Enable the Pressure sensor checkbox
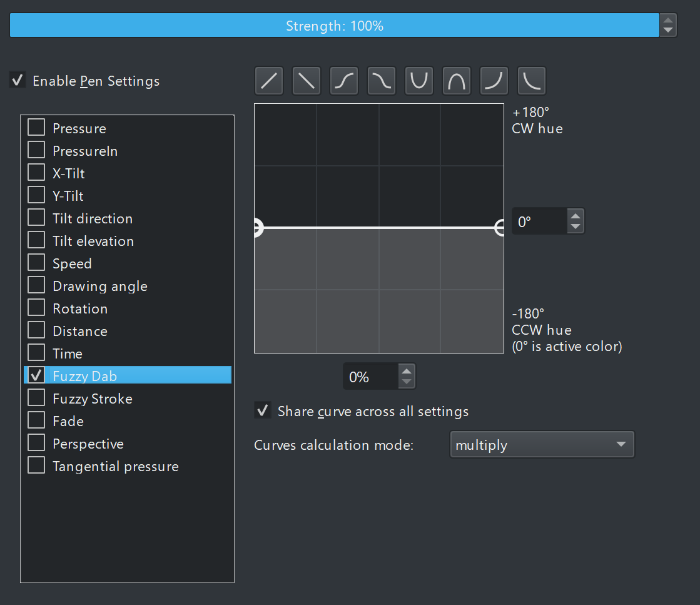The width and height of the screenshot is (700, 605). pyautogui.click(x=37, y=128)
